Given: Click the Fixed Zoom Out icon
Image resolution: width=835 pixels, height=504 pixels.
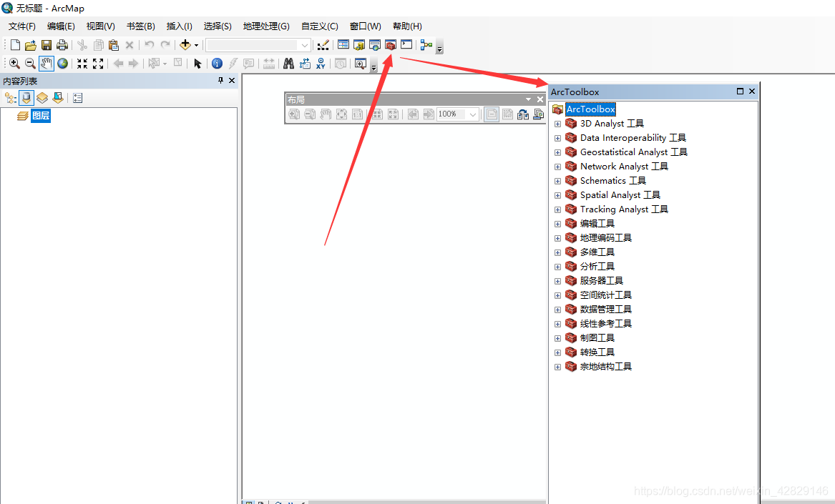Looking at the screenshot, I should point(98,64).
